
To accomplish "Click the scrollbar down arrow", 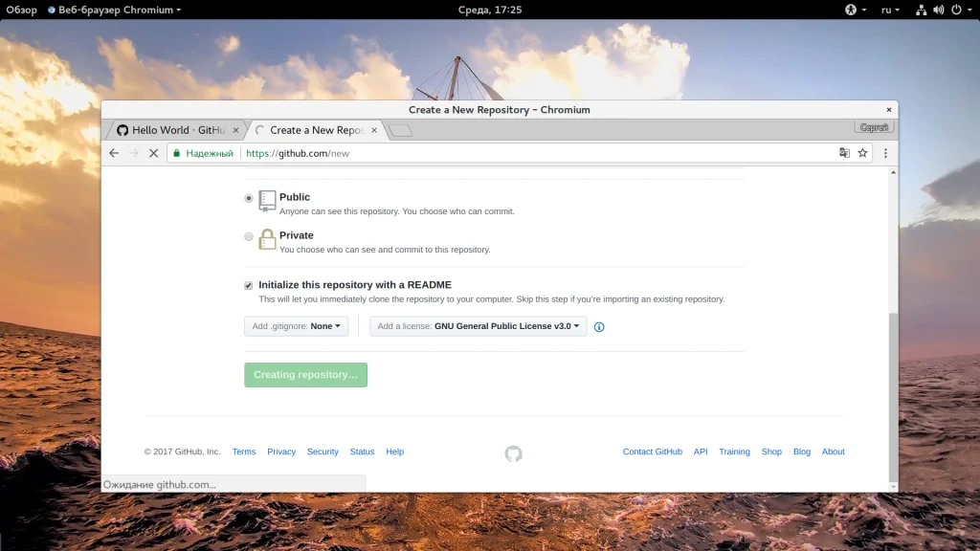I will pyautogui.click(x=893, y=487).
